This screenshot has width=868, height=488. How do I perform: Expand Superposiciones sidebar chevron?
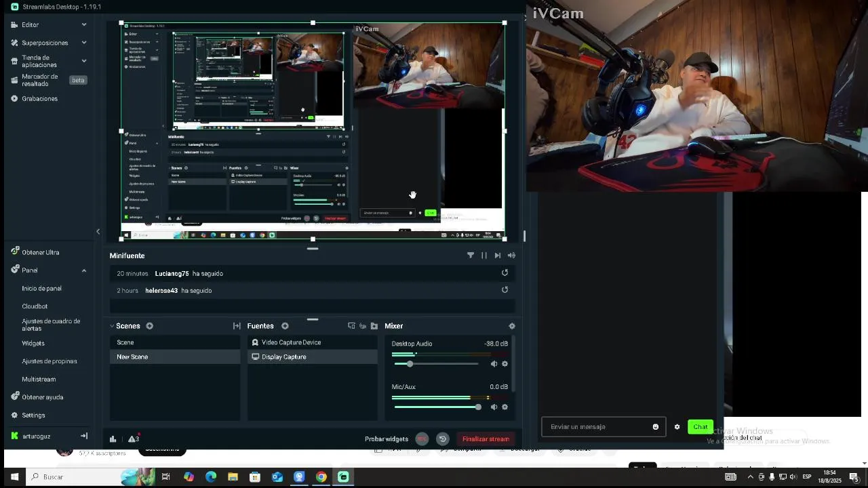pyautogui.click(x=84, y=43)
